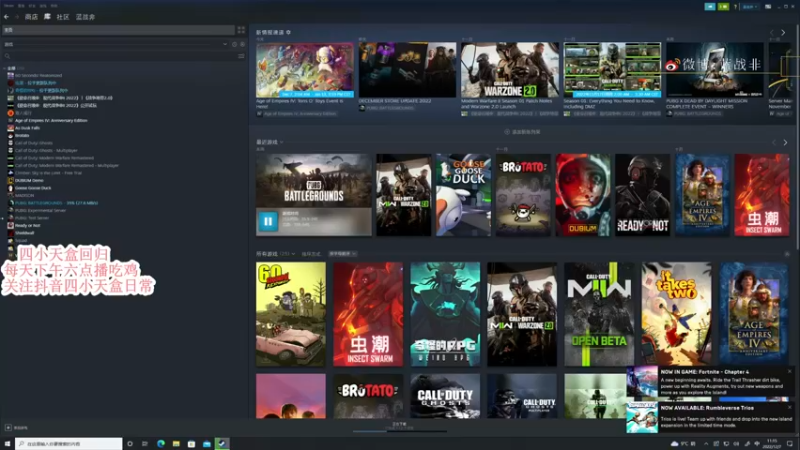Select Brotato in the game list
This screenshot has height=450, width=800.
(x=22, y=136)
